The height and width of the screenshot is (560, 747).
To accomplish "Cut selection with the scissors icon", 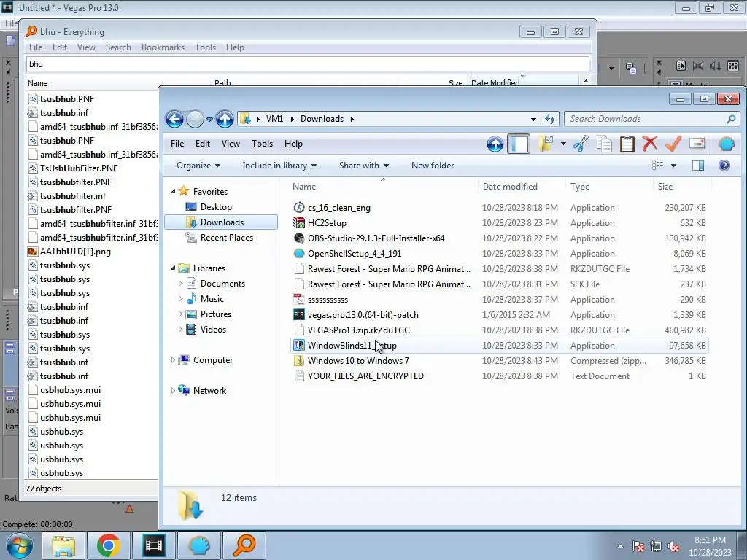I will (x=581, y=144).
